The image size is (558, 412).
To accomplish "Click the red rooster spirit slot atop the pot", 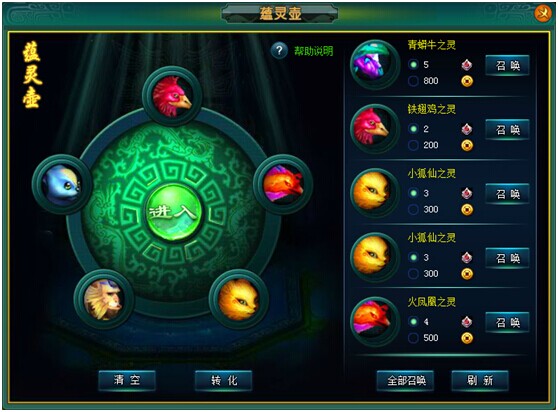I will point(172,96).
